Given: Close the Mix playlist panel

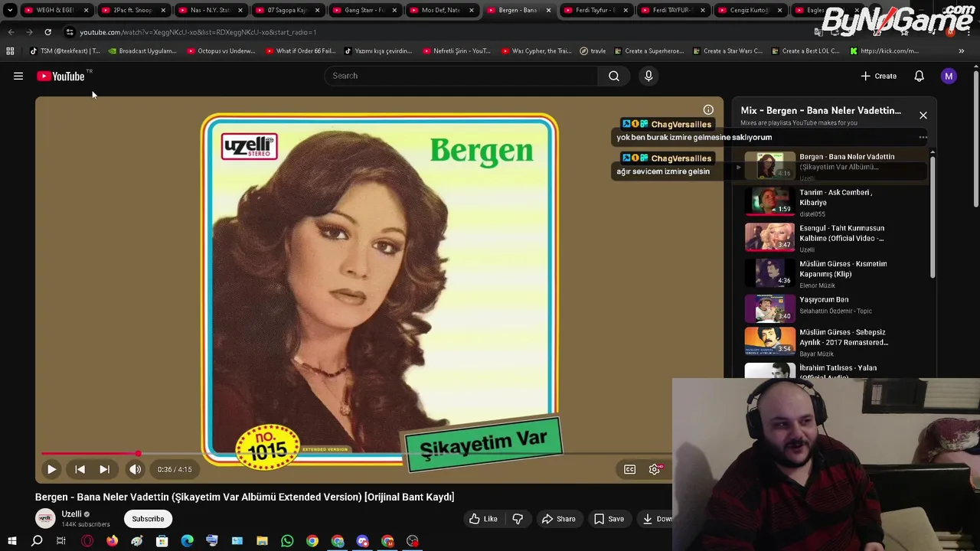Looking at the screenshot, I should tap(923, 116).
